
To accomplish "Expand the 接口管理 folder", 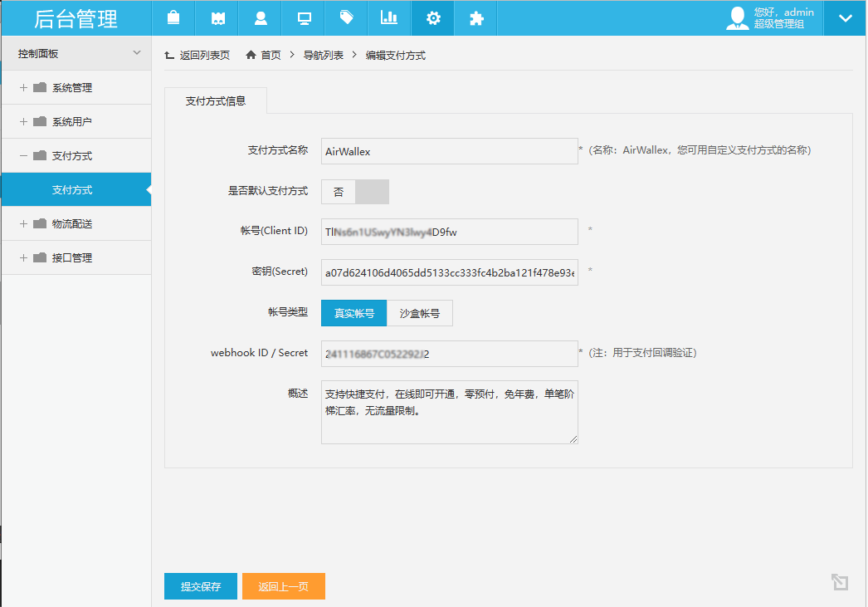I will tap(76, 257).
